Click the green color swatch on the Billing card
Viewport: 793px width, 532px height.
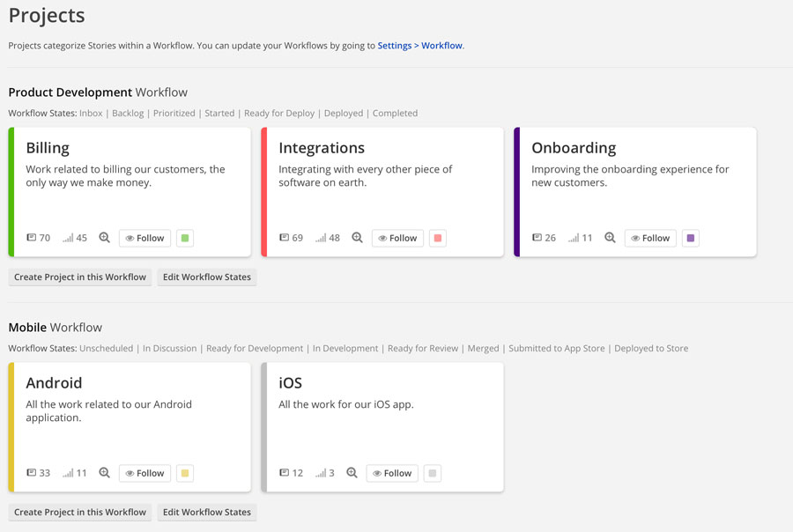[184, 237]
